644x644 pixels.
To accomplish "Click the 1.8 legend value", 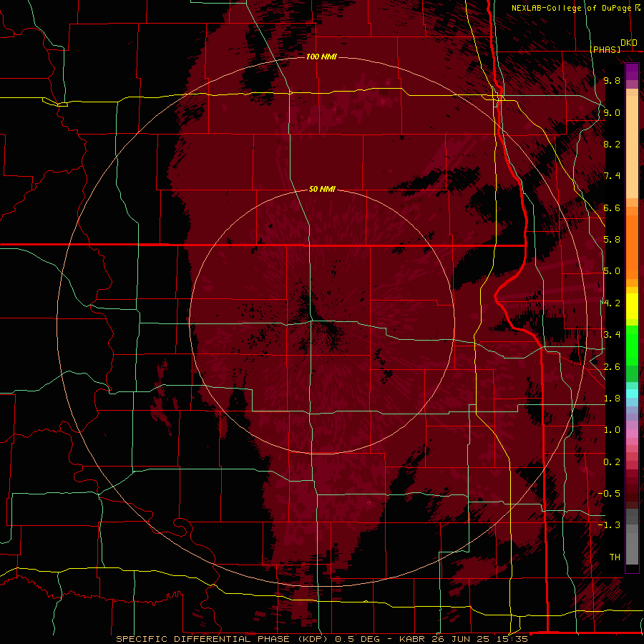I will [612, 399].
